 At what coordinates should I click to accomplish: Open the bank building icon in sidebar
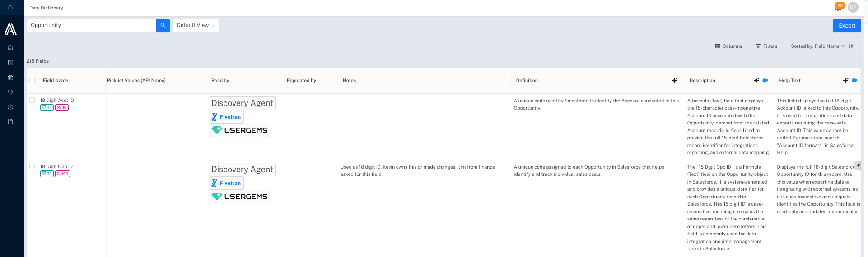pos(10,77)
